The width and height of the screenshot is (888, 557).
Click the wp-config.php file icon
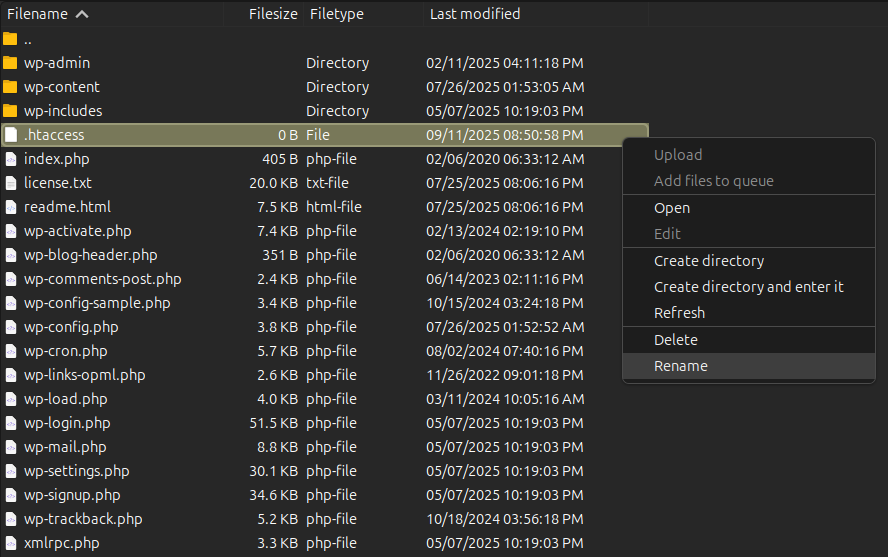click(x=11, y=327)
